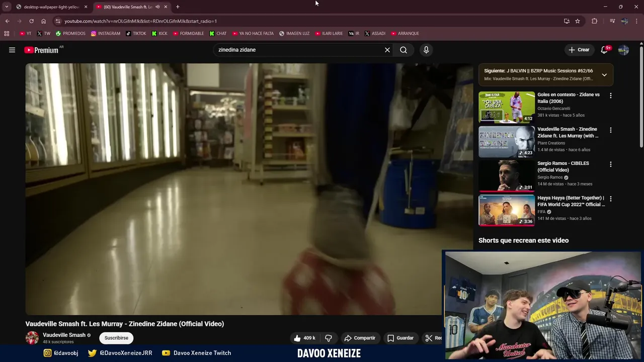Open the KICK bookmark

(159, 33)
